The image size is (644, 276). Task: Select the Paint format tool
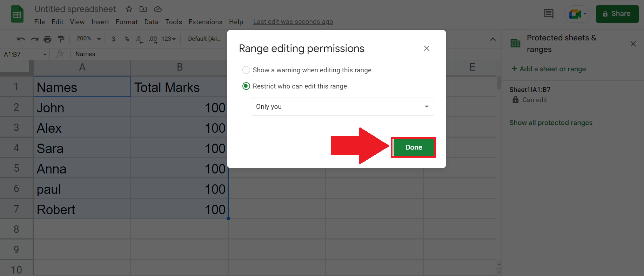tap(61, 39)
